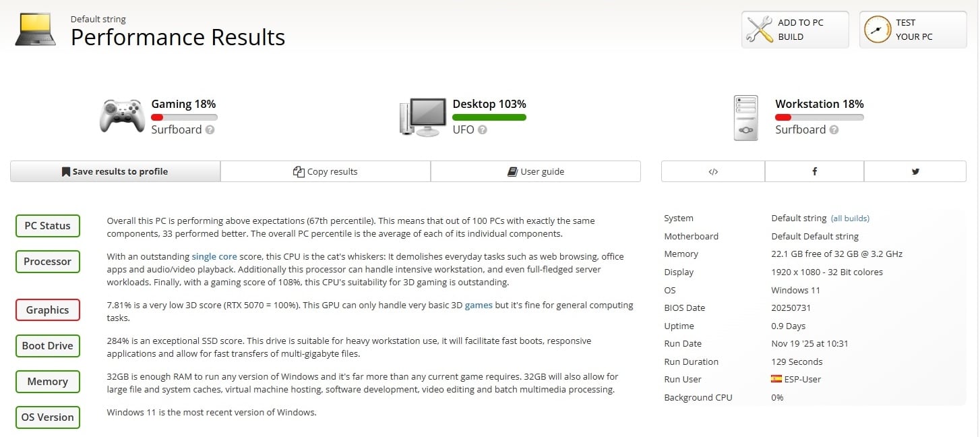Click the Workstation server tower icon
This screenshot has height=437, width=980.
[745, 117]
